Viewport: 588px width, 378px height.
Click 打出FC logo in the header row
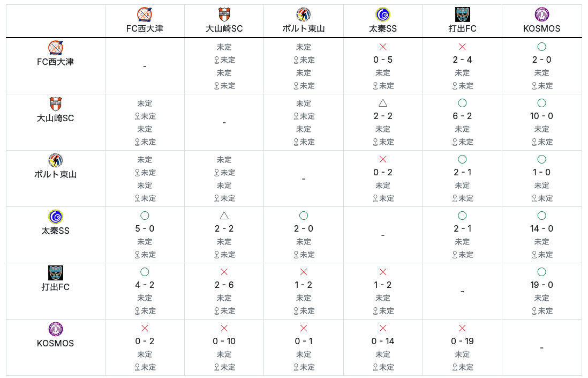[462, 14]
